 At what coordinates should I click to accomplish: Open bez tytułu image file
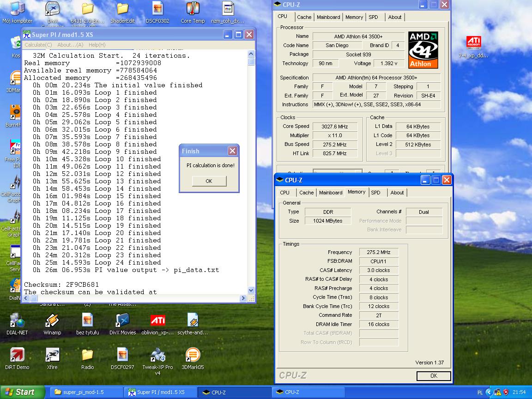tap(88, 324)
